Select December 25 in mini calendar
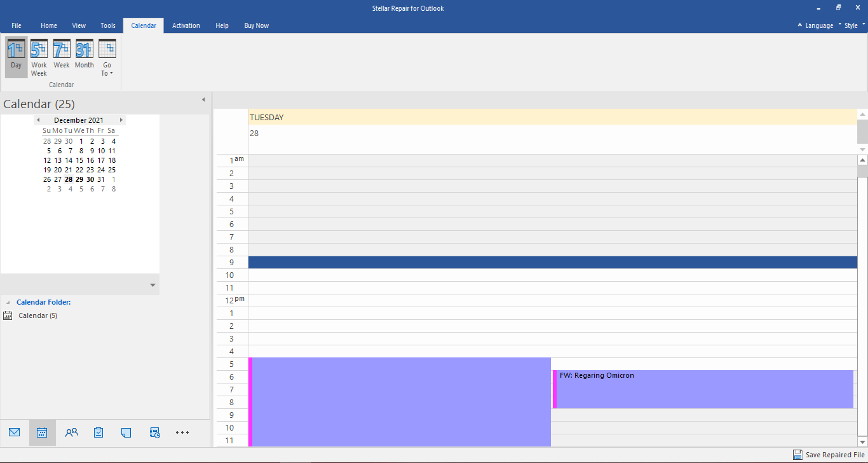Screen dimensions: 868x463 tap(112, 170)
